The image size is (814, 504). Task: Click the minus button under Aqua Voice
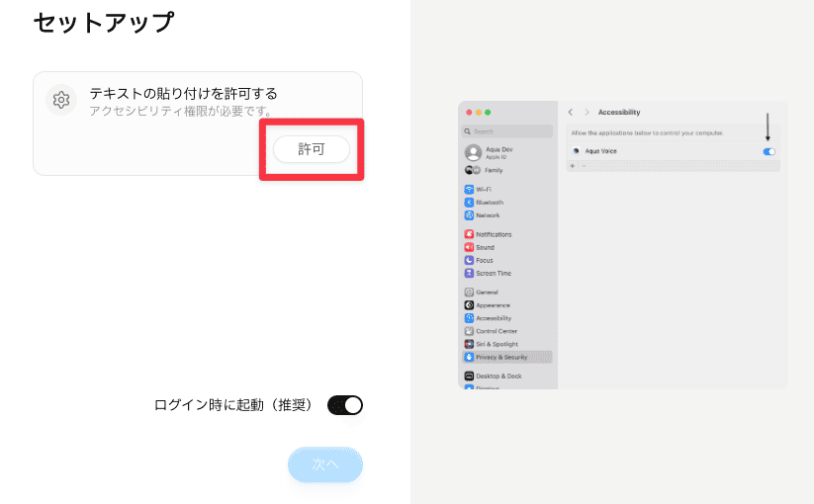coord(584,166)
